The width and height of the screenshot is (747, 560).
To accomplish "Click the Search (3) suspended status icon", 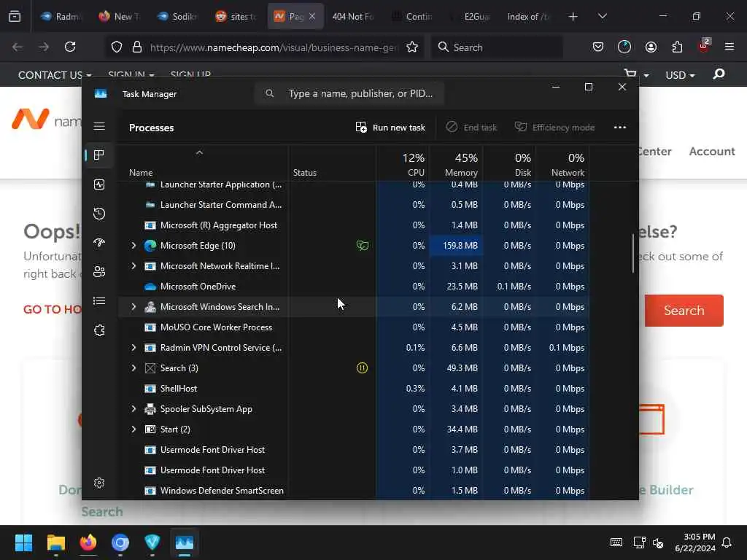I will tap(362, 367).
